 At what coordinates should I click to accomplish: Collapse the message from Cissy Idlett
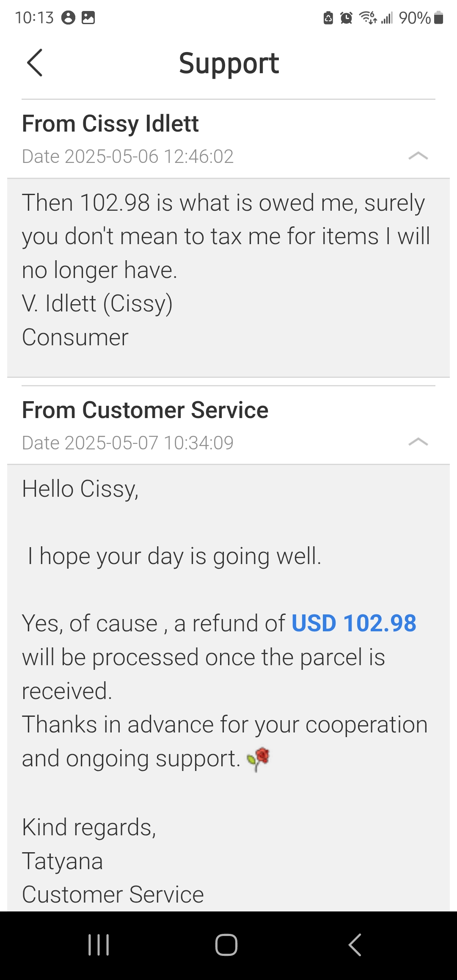(418, 156)
